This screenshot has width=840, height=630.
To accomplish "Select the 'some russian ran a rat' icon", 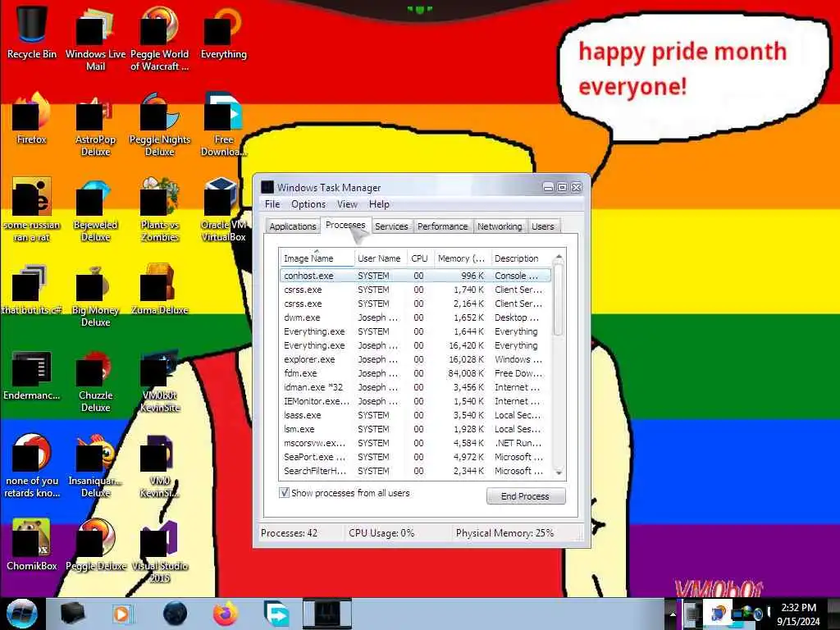I will [x=32, y=209].
